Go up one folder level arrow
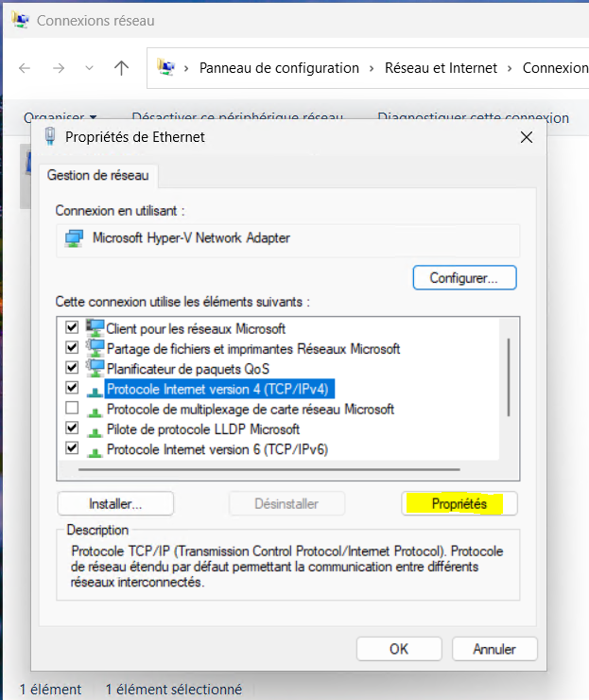The height and width of the screenshot is (700, 589). click(121, 68)
